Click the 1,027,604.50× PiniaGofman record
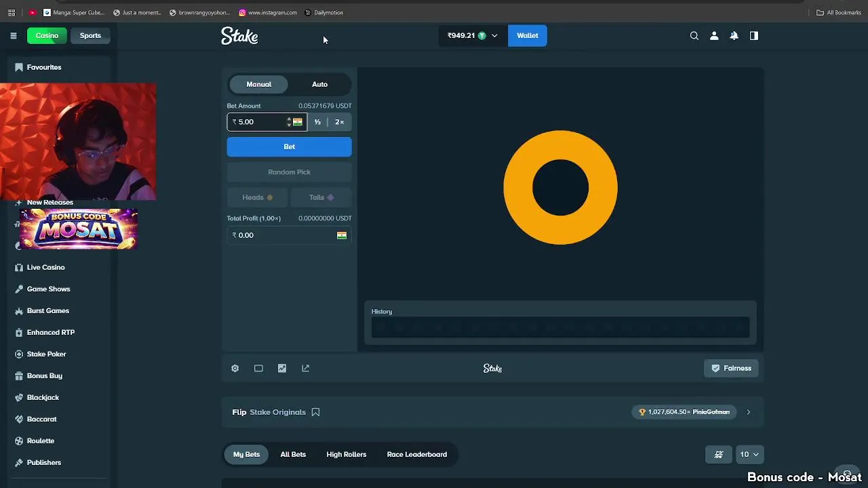 (684, 412)
